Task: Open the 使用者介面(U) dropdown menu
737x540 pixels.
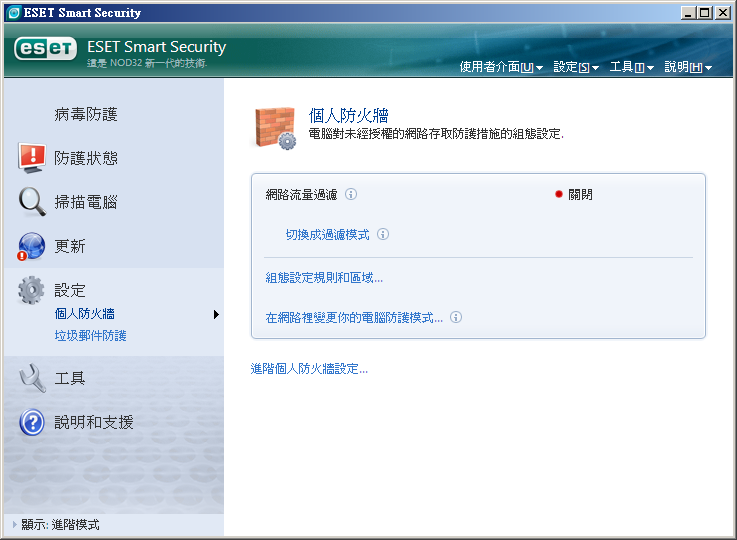Action: tap(501, 67)
